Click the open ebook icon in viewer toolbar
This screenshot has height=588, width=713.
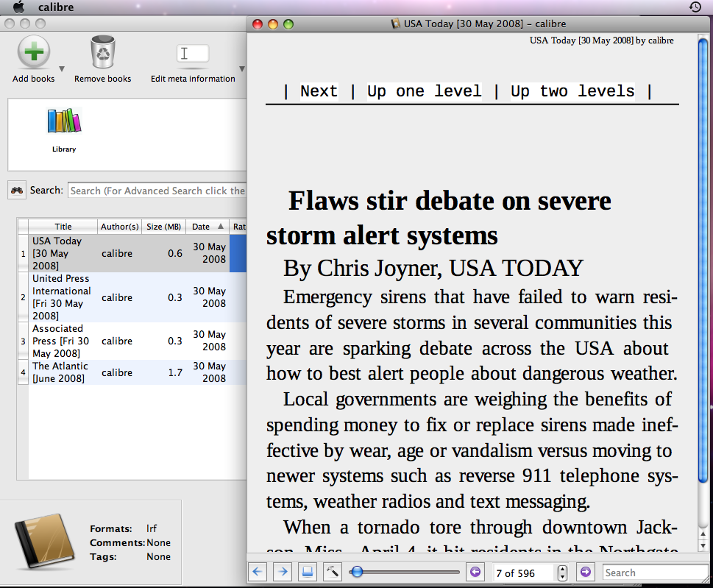click(308, 572)
